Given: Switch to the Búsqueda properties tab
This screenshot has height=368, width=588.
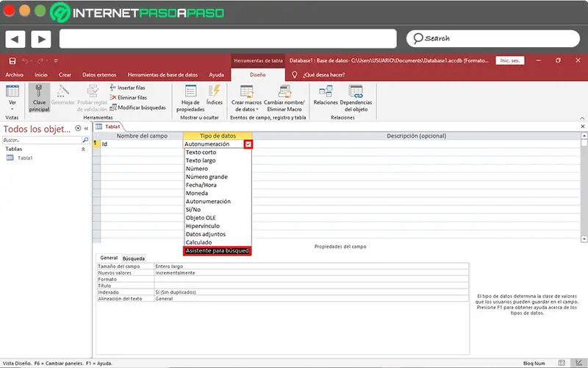Looking at the screenshot, I should (x=134, y=258).
